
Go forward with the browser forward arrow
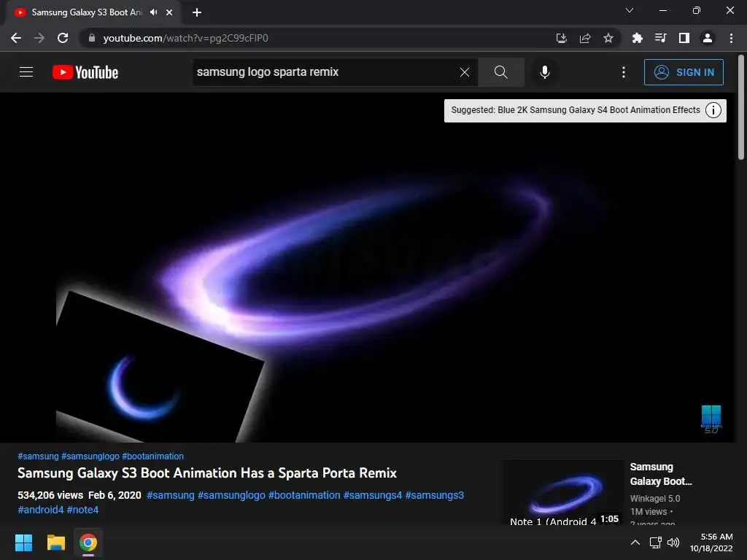(39, 38)
